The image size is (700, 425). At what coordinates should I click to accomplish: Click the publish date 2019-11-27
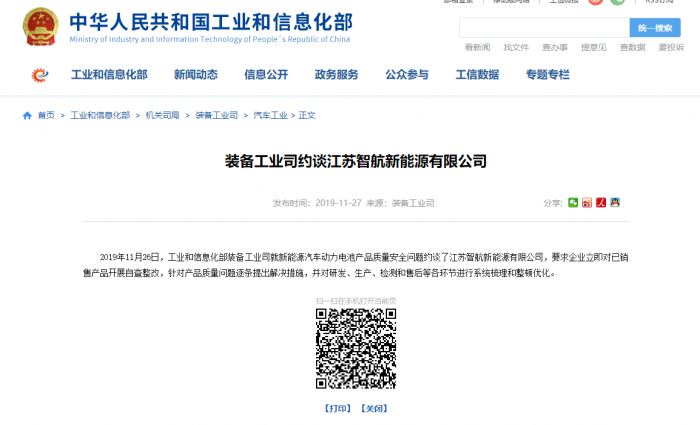click(338, 203)
